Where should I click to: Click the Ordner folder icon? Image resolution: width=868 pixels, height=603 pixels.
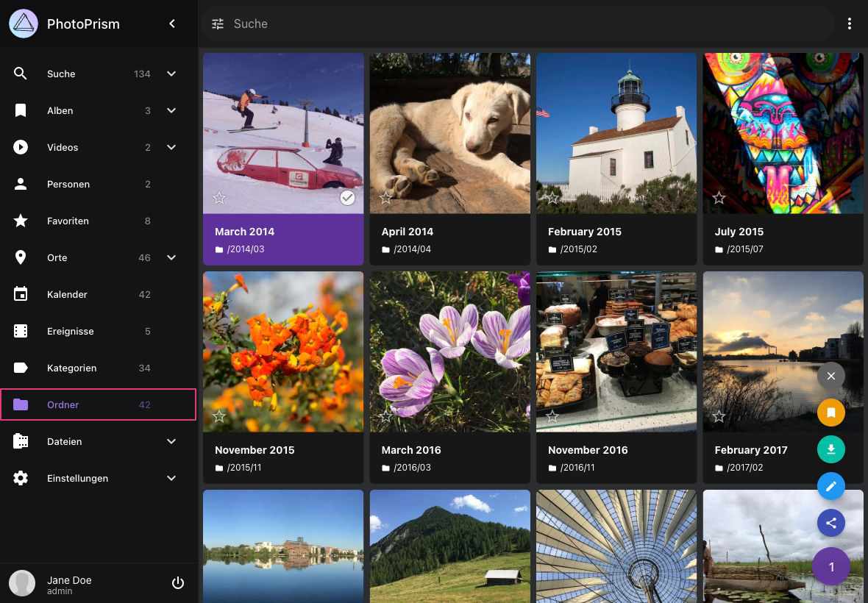[21, 405]
